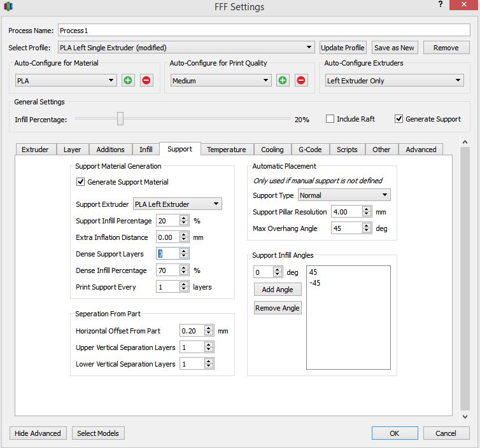Click the Process Name text field
This screenshot has height=448, width=480.
coord(264,31)
